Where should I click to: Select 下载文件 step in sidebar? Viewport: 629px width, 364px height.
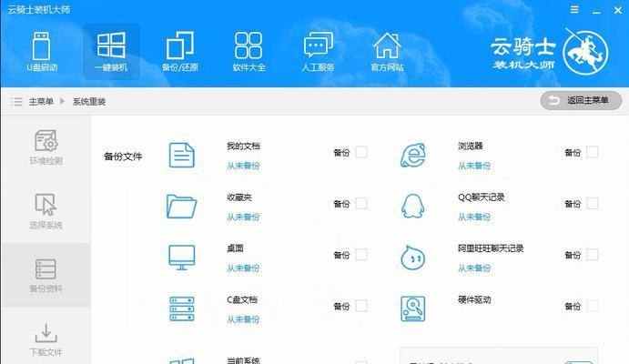(x=46, y=339)
